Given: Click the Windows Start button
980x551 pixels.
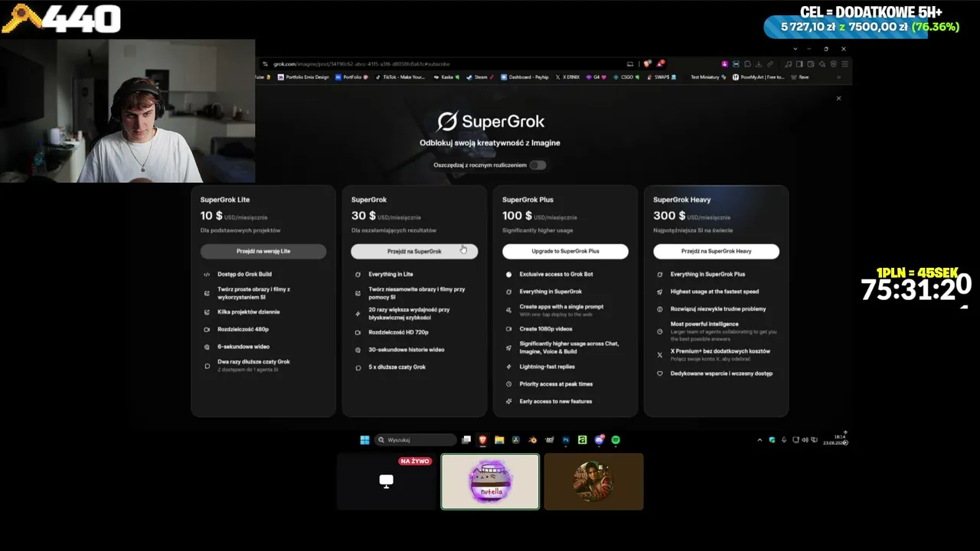Looking at the screenshot, I should point(364,440).
